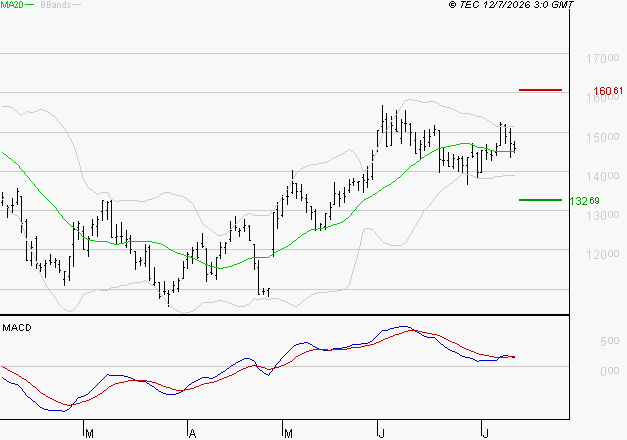Screen dimensions: 627x440
Task: Click the 14000 price axis label
Action: point(603,176)
